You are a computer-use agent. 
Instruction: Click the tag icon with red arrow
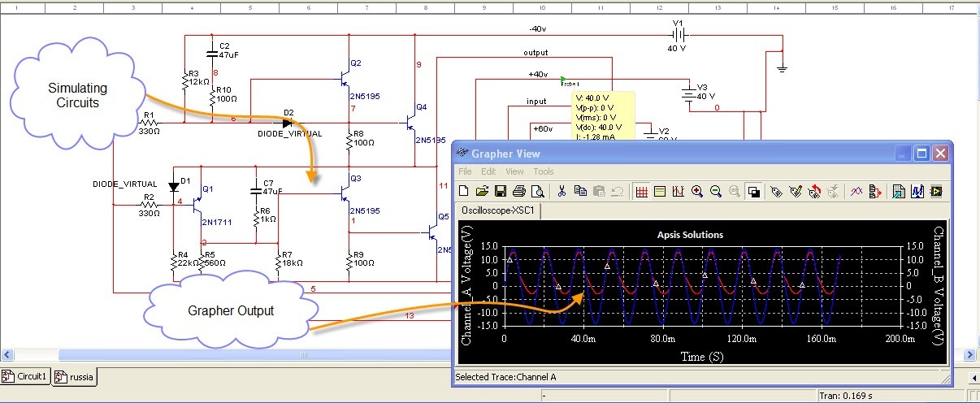[814, 192]
